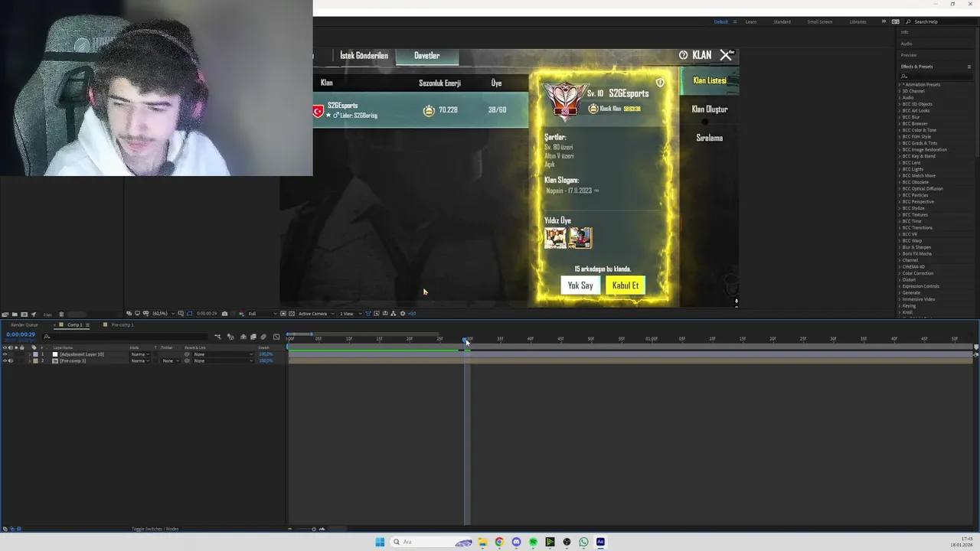Click the Windows Start button
The image size is (980, 551).
pyautogui.click(x=380, y=542)
